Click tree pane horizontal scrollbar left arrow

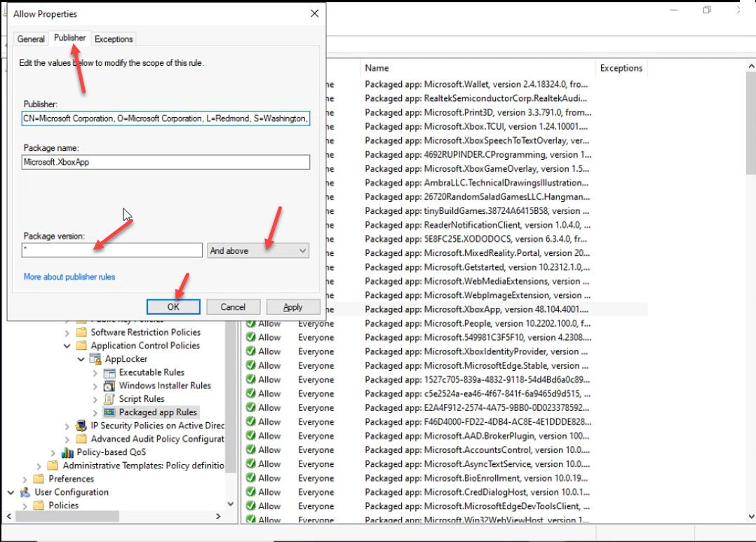9,517
